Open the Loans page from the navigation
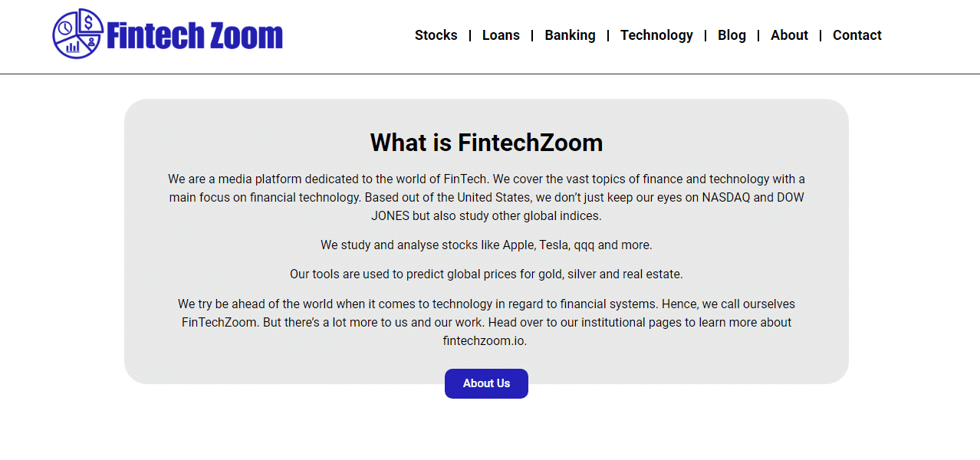 pos(501,35)
